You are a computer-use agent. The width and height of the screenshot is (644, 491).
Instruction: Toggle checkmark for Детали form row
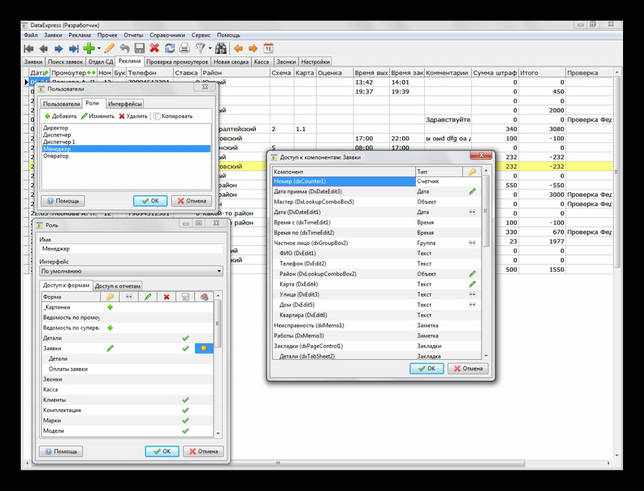pyautogui.click(x=185, y=338)
